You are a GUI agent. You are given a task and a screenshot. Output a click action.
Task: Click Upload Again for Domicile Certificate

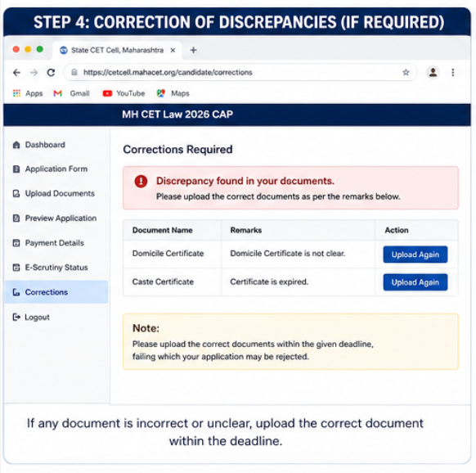(x=415, y=255)
